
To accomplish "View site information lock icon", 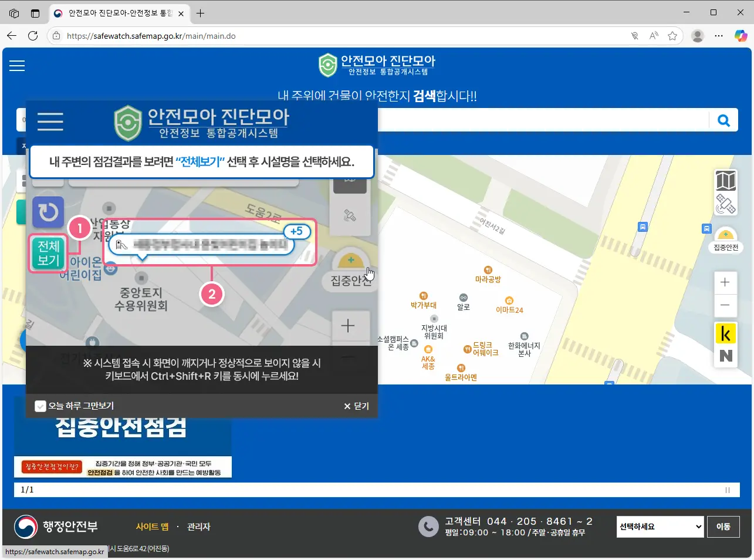I will (x=56, y=36).
